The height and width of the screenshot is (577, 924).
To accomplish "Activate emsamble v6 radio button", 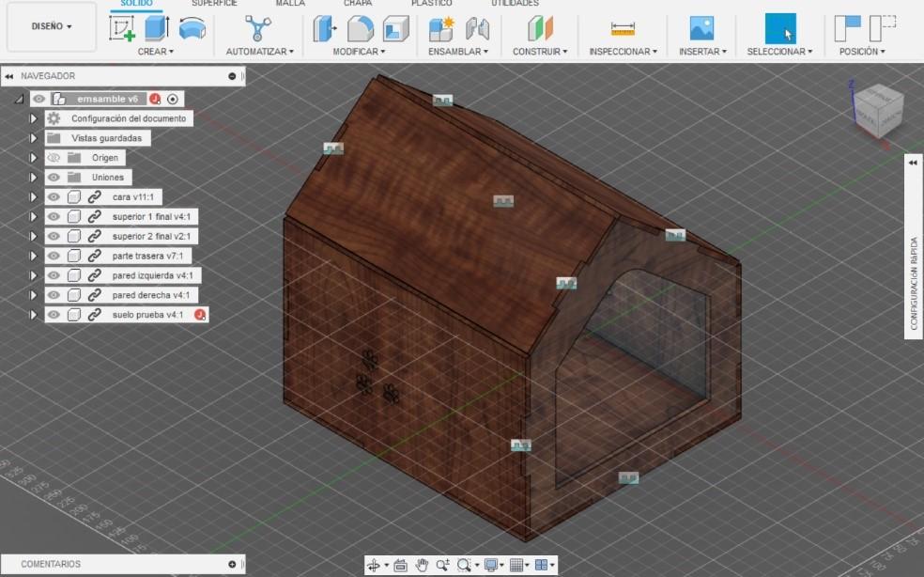I will 173,99.
